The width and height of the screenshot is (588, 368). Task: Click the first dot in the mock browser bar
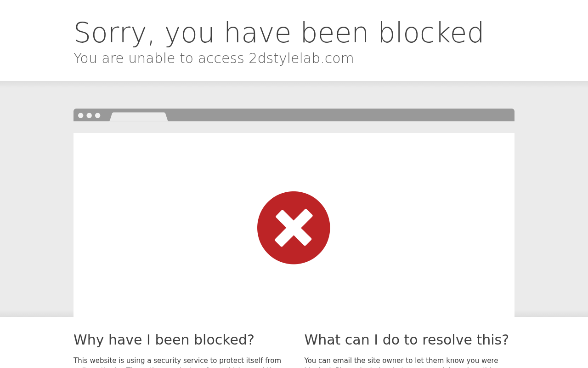coord(81,115)
